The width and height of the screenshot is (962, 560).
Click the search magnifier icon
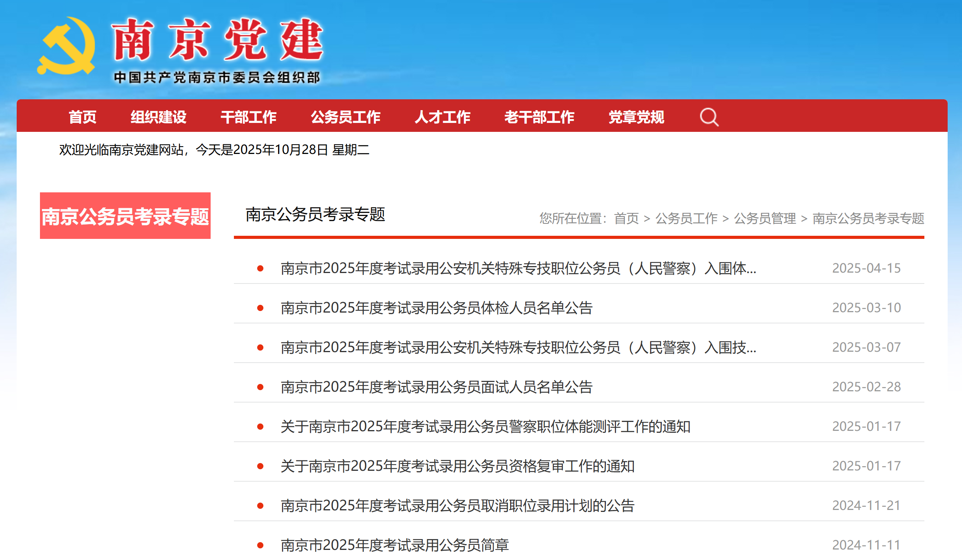[709, 117]
